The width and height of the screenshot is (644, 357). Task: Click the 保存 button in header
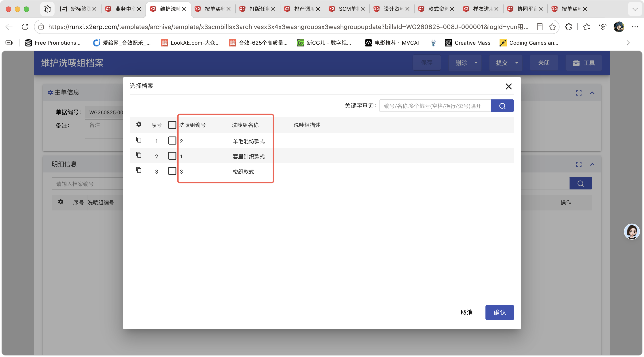coord(426,63)
